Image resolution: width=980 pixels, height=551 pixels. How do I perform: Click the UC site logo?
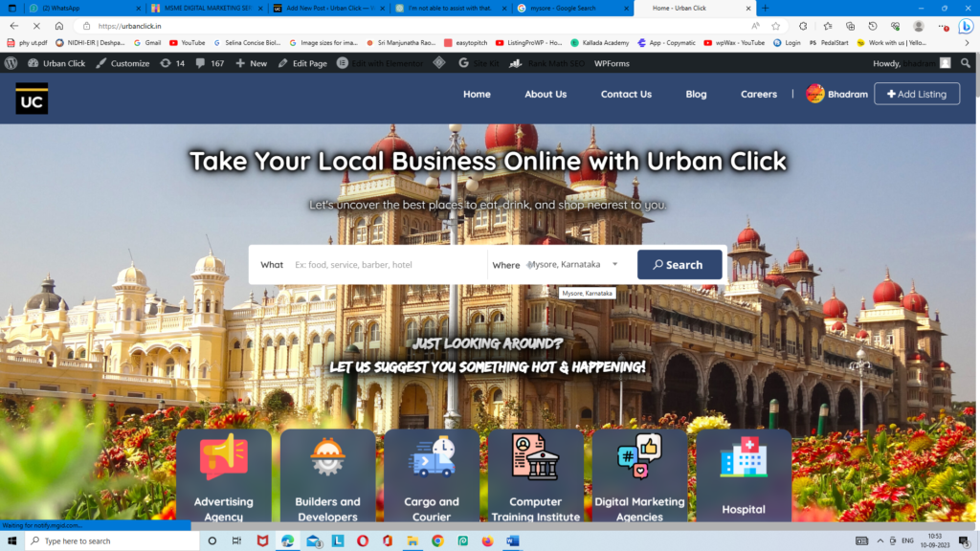pos(32,99)
